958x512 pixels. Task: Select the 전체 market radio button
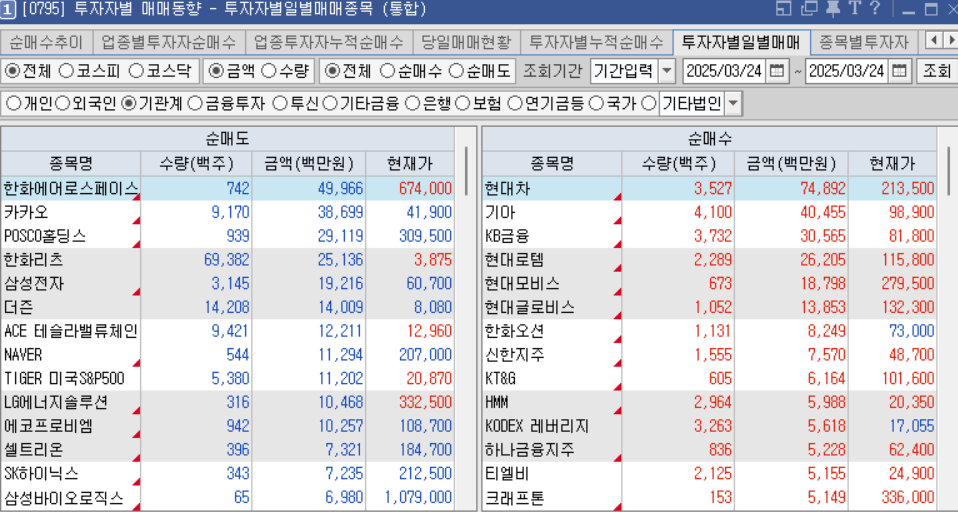click(12, 71)
